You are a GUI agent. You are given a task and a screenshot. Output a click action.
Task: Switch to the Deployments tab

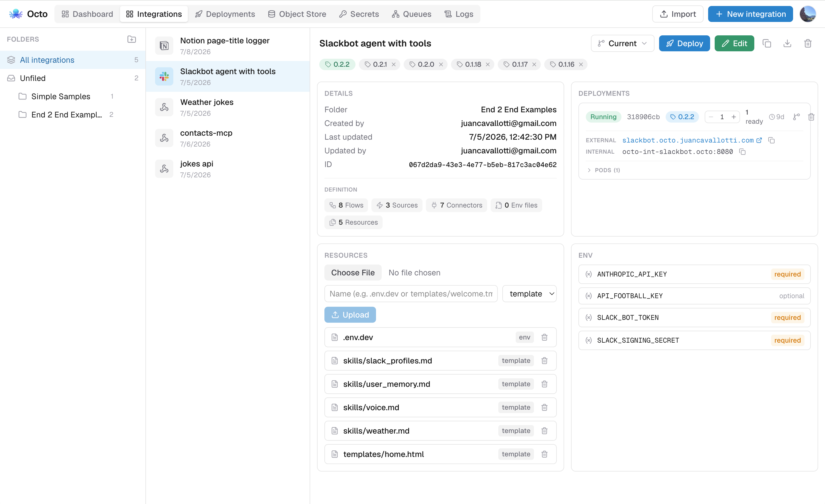click(x=225, y=14)
